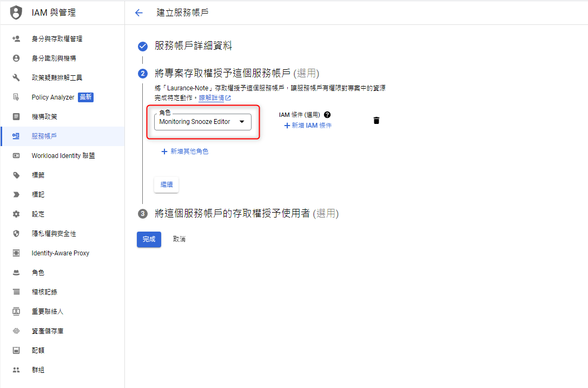Click the Identity-Aware Proxy icon
The image size is (588, 388).
tap(16, 253)
